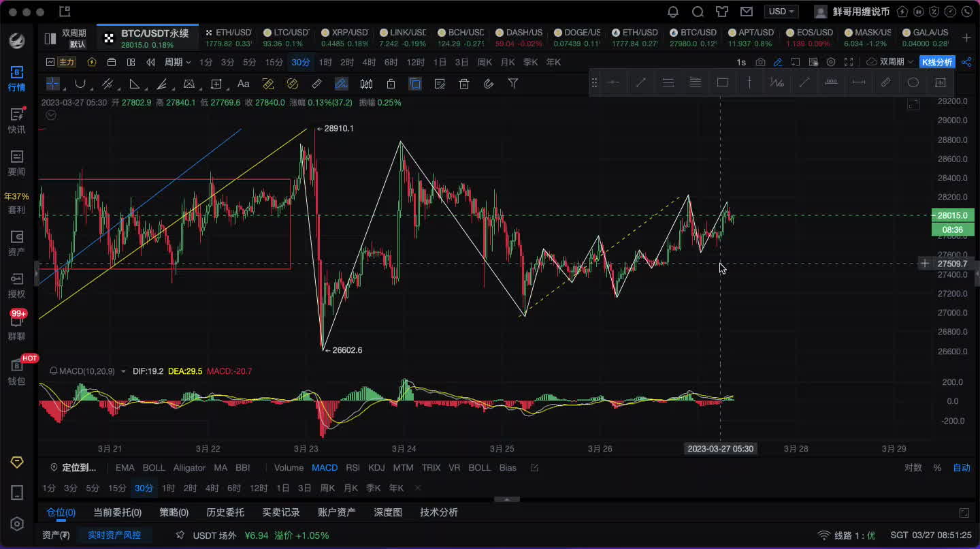980x549 pixels.
Task: Expand the MACD(10,20,9) settings arrow
Action: pyautogui.click(x=123, y=371)
